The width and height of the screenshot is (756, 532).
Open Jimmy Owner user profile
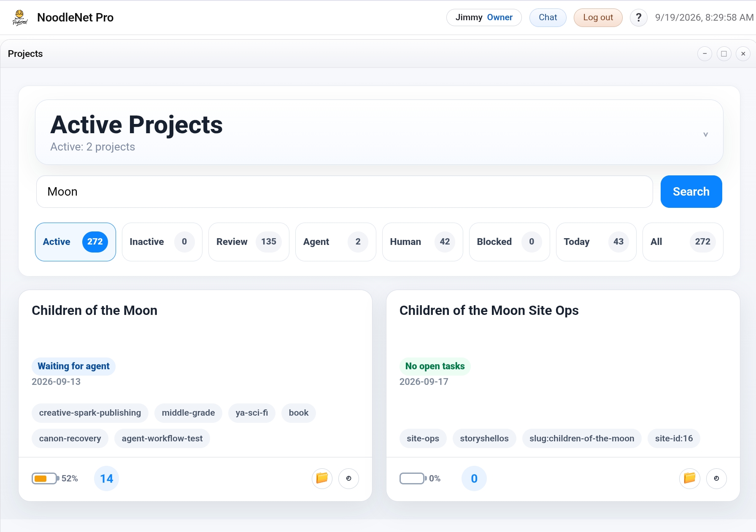tap(484, 18)
